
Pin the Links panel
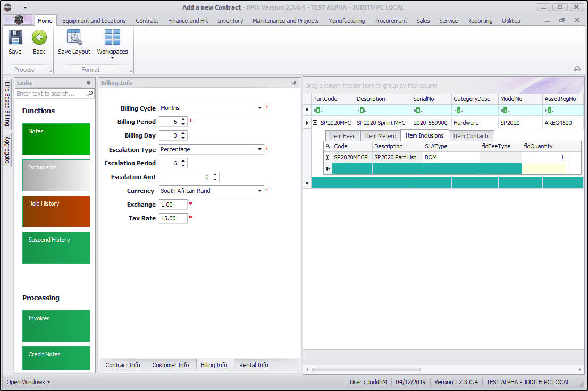88,83
